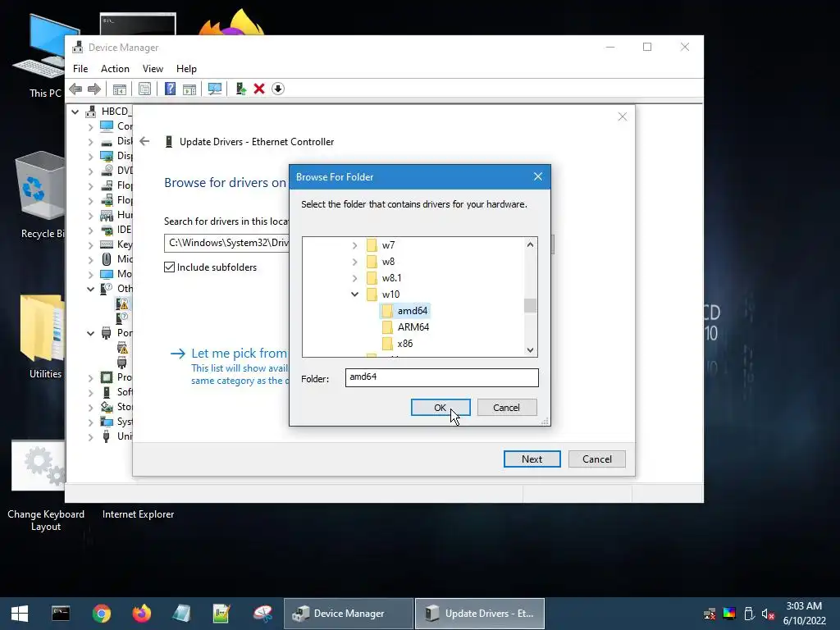Click Next in Update Drivers wizard
The height and width of the screenshot is (630, 840).
[532, 459]
